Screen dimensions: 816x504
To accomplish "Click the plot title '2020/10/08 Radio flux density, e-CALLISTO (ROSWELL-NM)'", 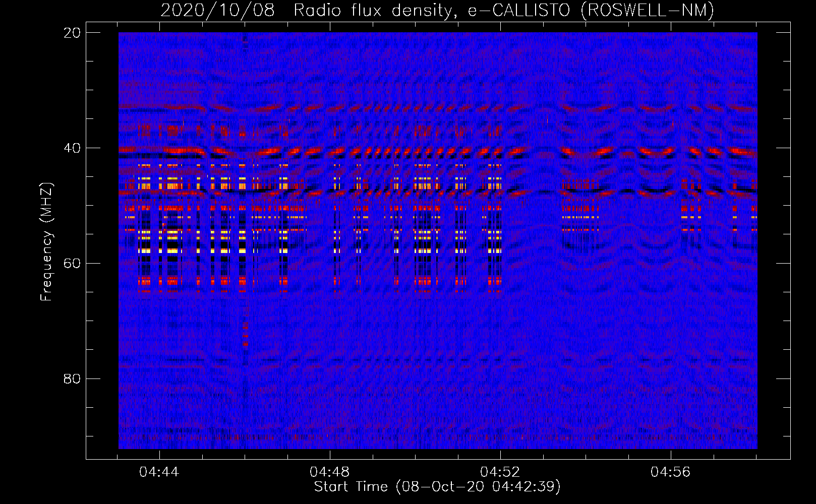I will 437,10.
